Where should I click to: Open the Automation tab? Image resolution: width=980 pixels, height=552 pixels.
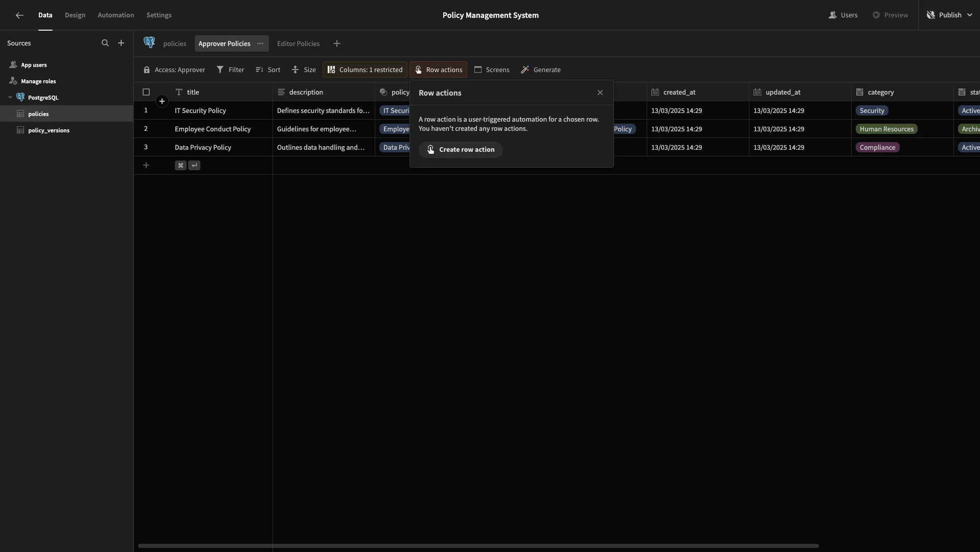click(x=116, y=15)
